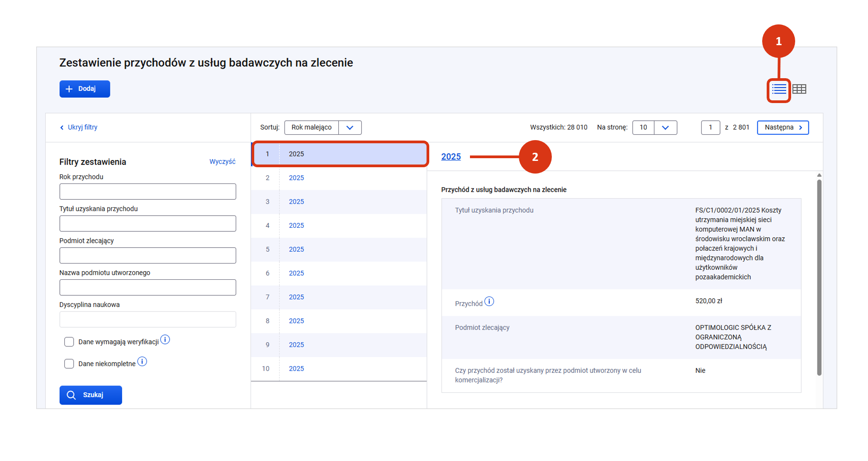Image resolution: width=868 pixels, height=461 pixels.
Task: Go to Następna page
Action: pyautogui.click(x=783, y=127)
